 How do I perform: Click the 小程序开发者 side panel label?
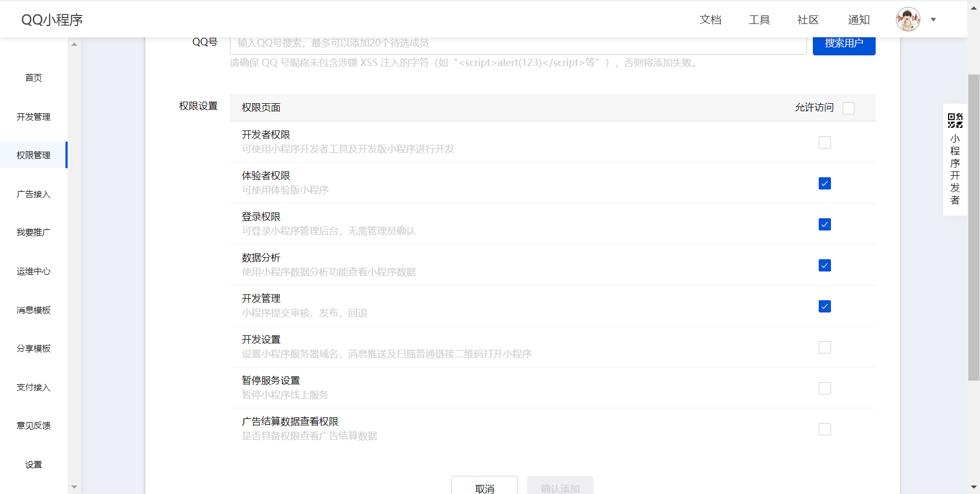(955, 169)
